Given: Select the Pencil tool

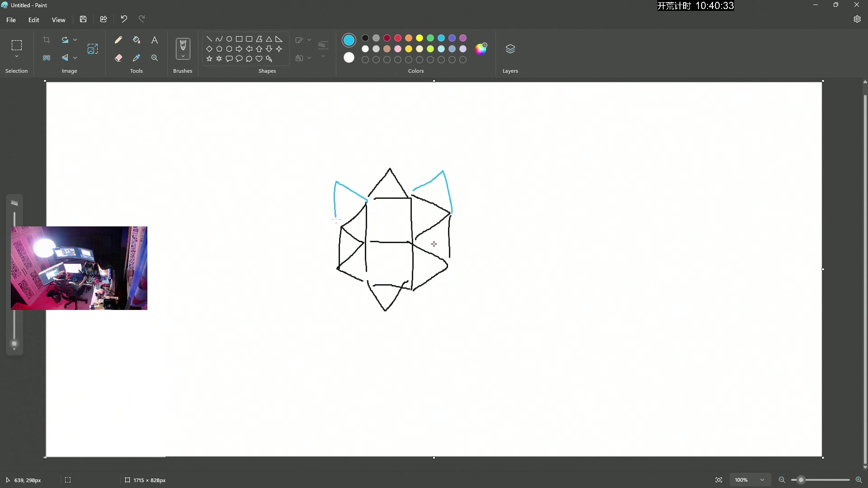Looking at the screenshot, I should click(118, 40).
